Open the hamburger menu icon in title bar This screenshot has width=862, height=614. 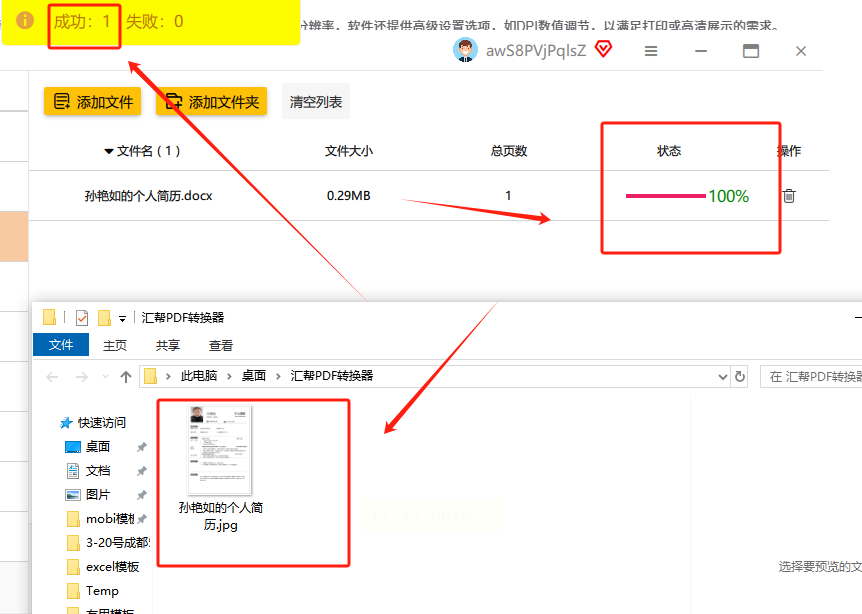(x=651, y=51)
